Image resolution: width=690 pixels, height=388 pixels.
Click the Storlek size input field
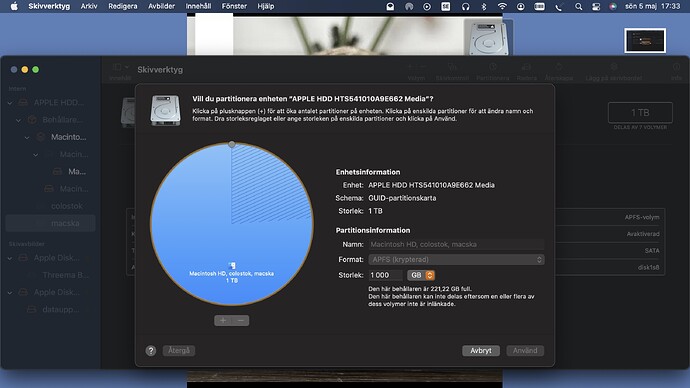coord(385,275)
